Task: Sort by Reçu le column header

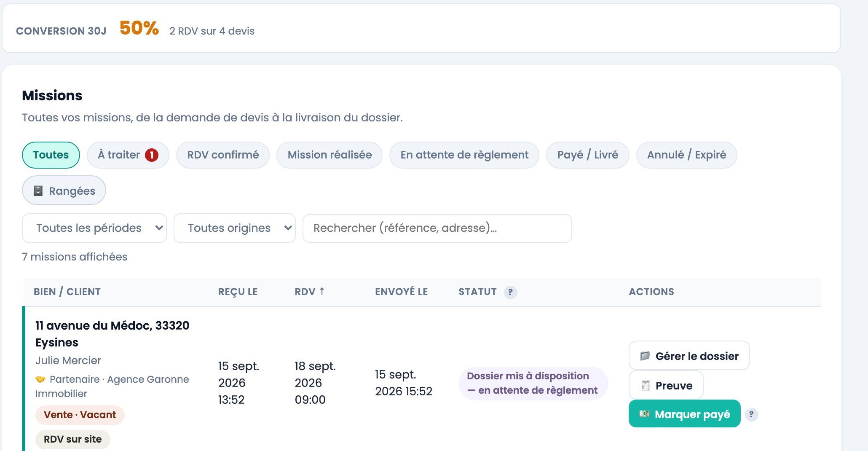Action: [238, 292]
